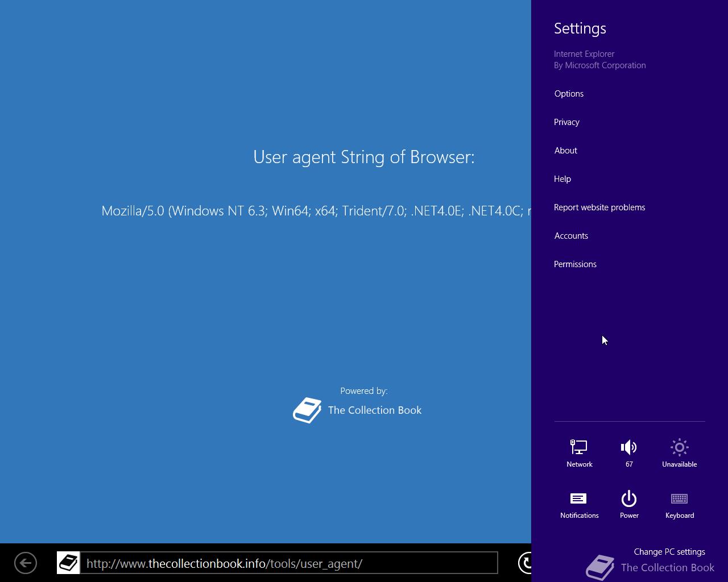Image resolution: width=728 pixels, height=582 pixels.
Task: Select About in Settings
Action: click(565, 151)
